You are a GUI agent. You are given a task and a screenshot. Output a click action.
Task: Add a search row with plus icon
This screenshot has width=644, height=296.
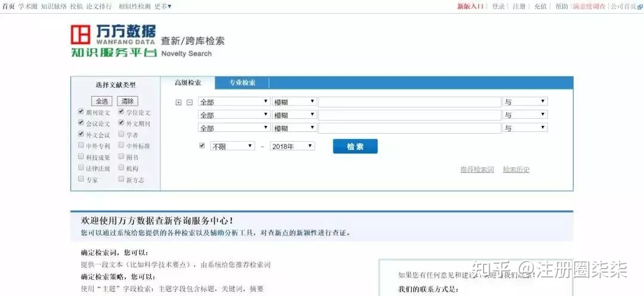[178, 103]
